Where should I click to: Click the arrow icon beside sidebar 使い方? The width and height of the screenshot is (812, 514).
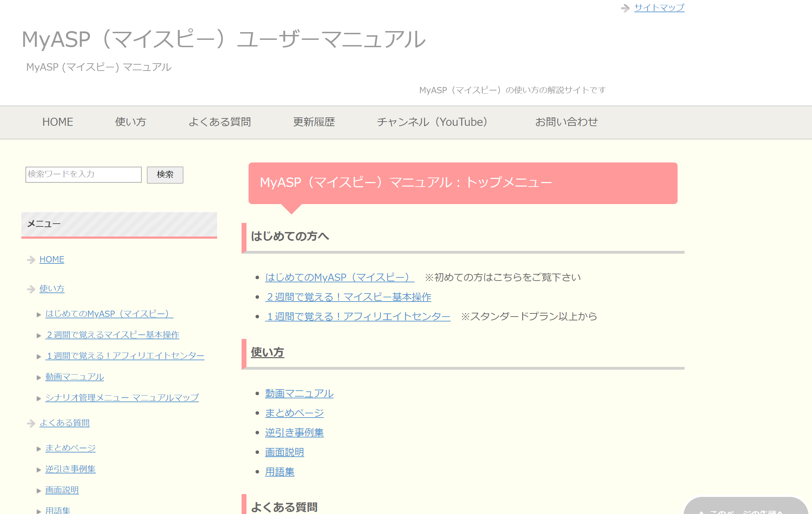31,289
